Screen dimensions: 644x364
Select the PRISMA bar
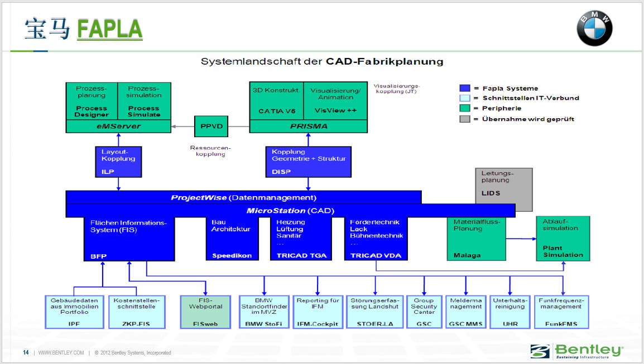[x=309, y=127]
